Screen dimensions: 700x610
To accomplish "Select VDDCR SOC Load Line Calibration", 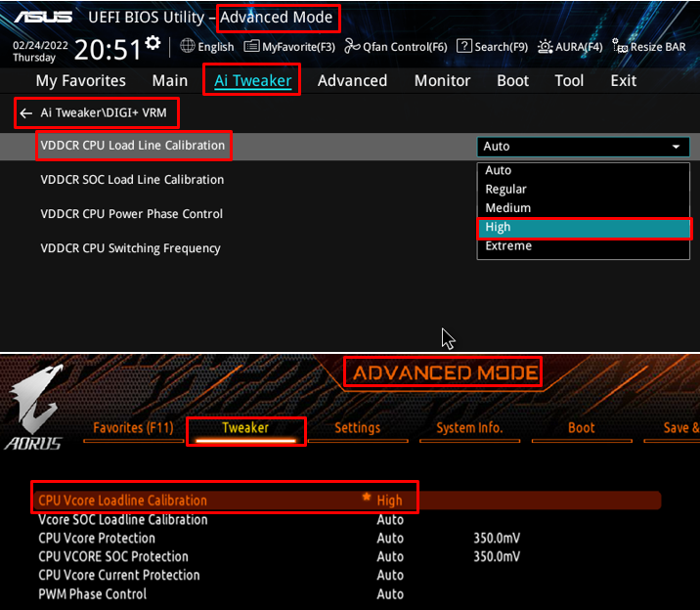I will (x=132, y=180).
